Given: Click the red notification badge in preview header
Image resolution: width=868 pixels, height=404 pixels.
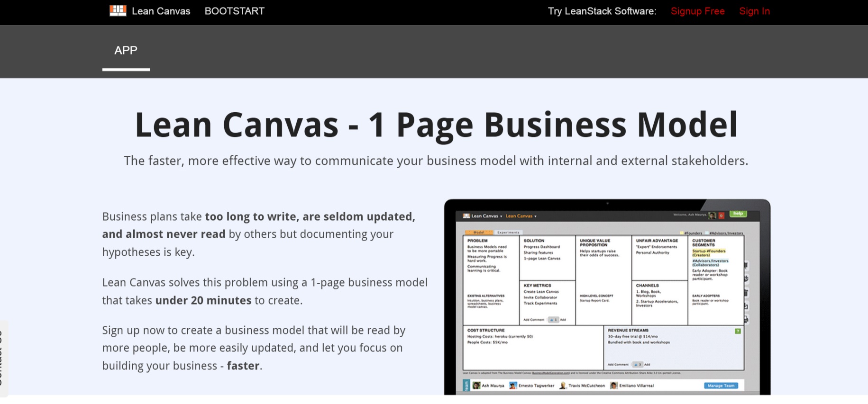Looking at the screenshot, I should point(721,215).
